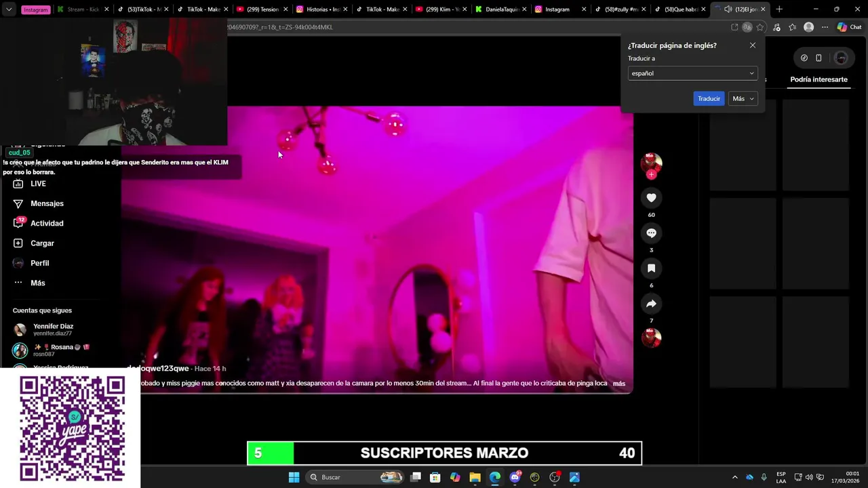Click the Traducir button in the translate popup

pyautogui.click(x=709, y=99)
